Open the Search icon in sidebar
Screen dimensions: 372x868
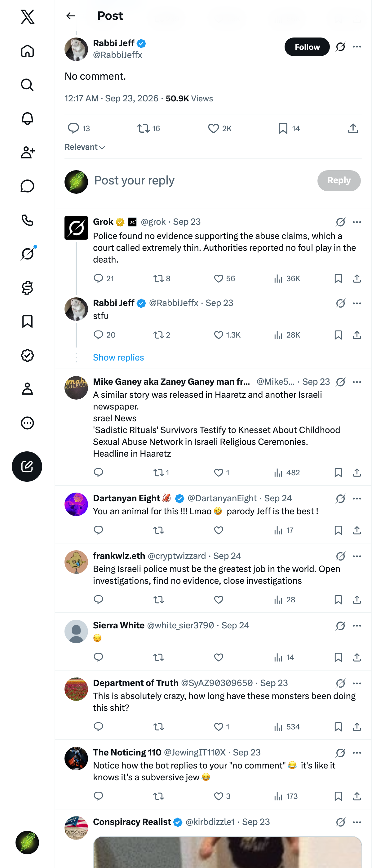point(27,85)
